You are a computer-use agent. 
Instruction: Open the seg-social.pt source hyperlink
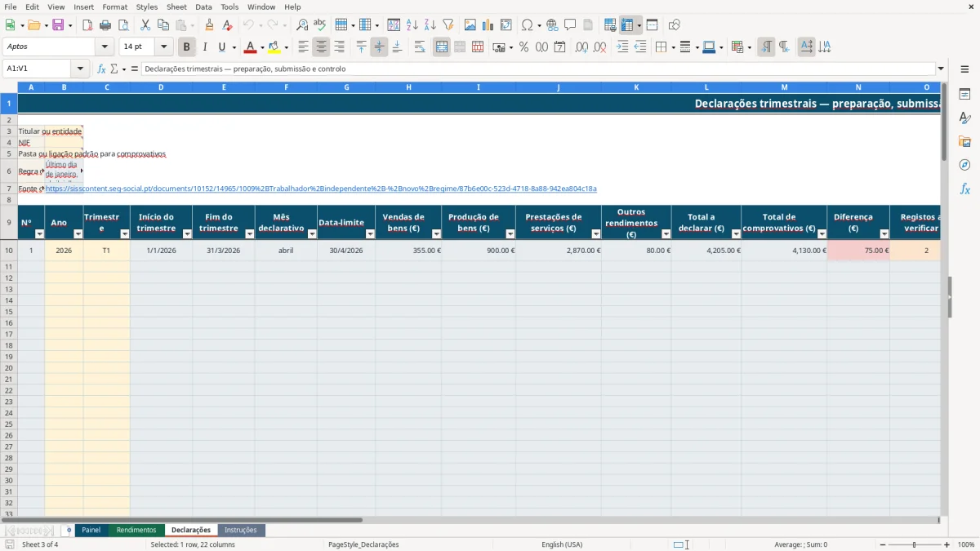(321, 189)
